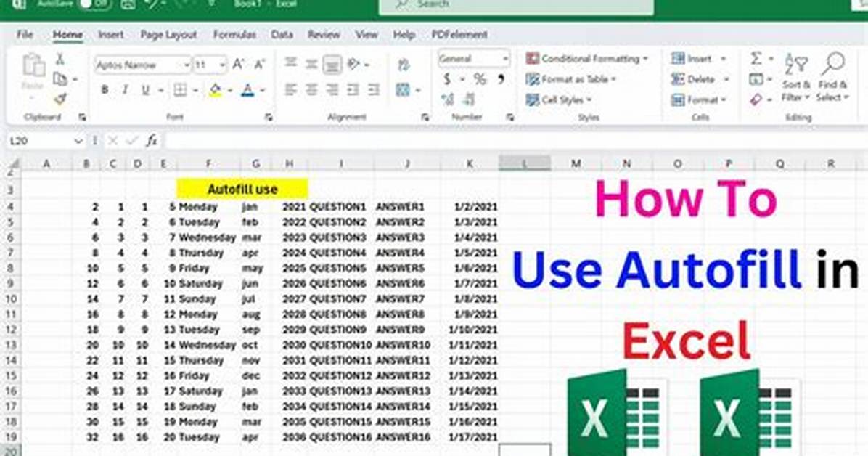
Task: Click the Insert cells button
Action: [x=697, y=58]
